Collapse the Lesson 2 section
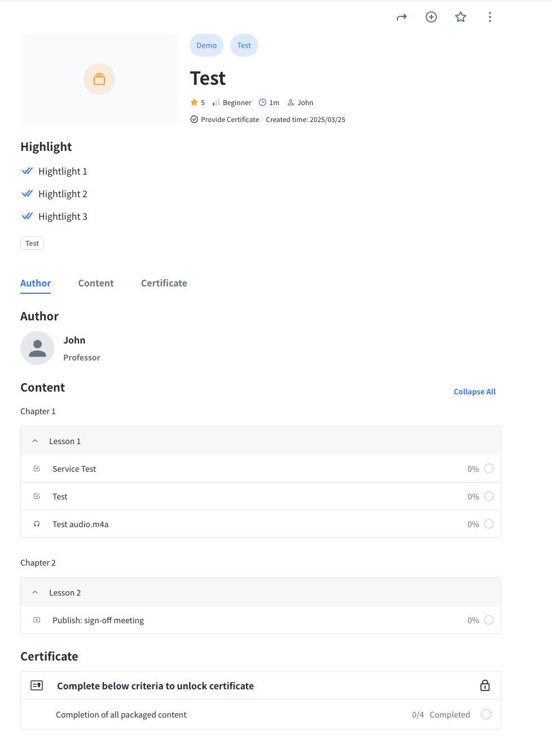 point(35,593)
